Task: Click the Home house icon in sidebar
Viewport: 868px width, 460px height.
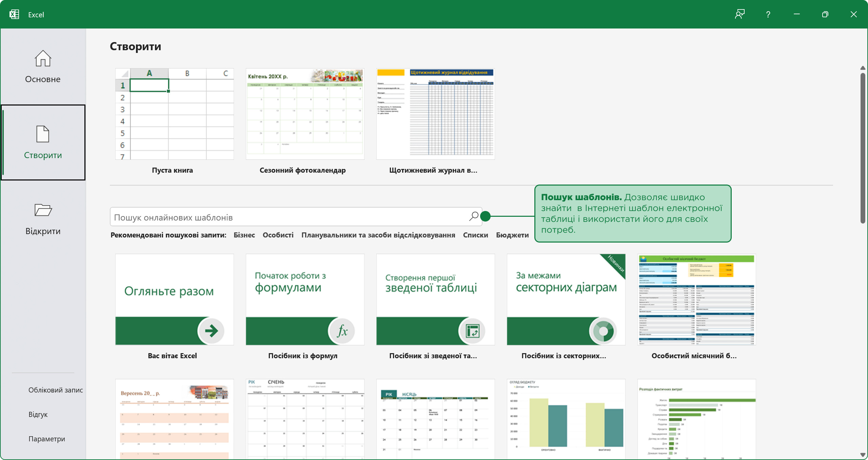Action: (43, 59)
